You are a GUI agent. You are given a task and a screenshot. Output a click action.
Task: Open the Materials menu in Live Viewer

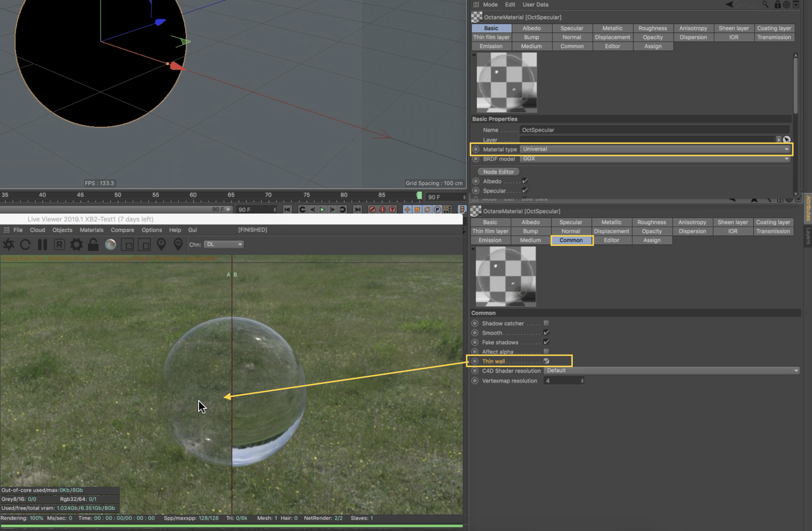pyautogui.click(x=91, y=230)
